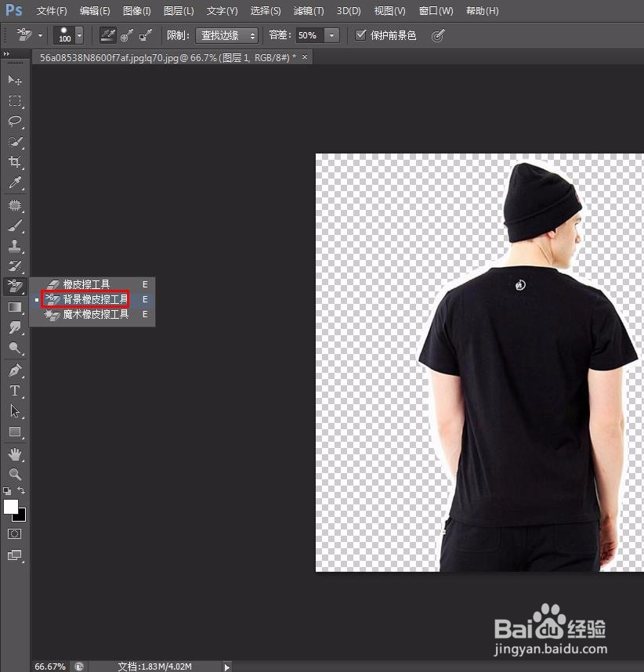Choose 橡皮擦工具 from flyout
The image size is (644, 672).
(x=92, y=284)
